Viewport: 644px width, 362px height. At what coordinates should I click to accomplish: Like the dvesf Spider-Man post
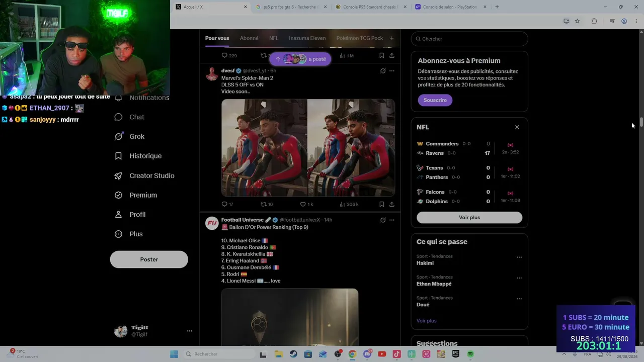(x=306, y=204)
